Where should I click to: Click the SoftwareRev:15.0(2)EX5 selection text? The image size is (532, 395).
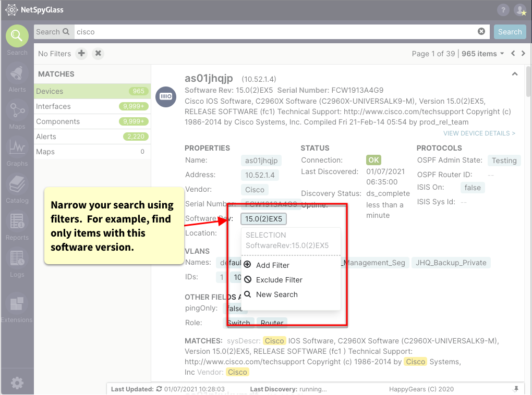pyautogui.click(x=287, y=245)
